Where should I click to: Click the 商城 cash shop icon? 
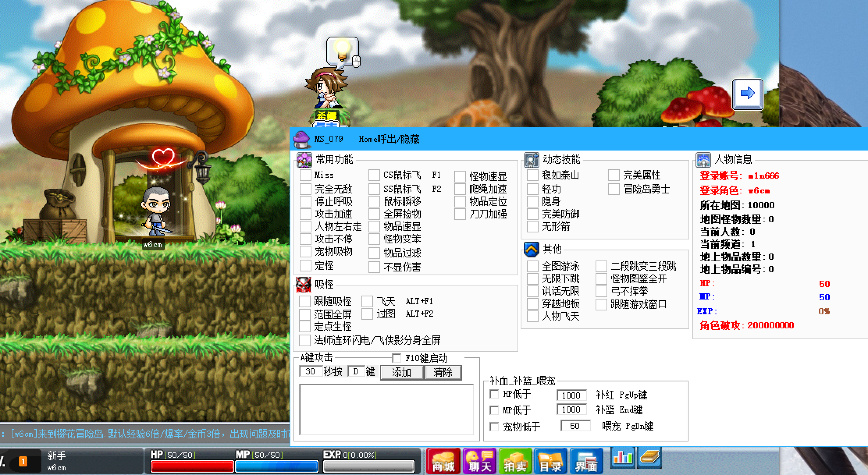(x=443, y=461)
